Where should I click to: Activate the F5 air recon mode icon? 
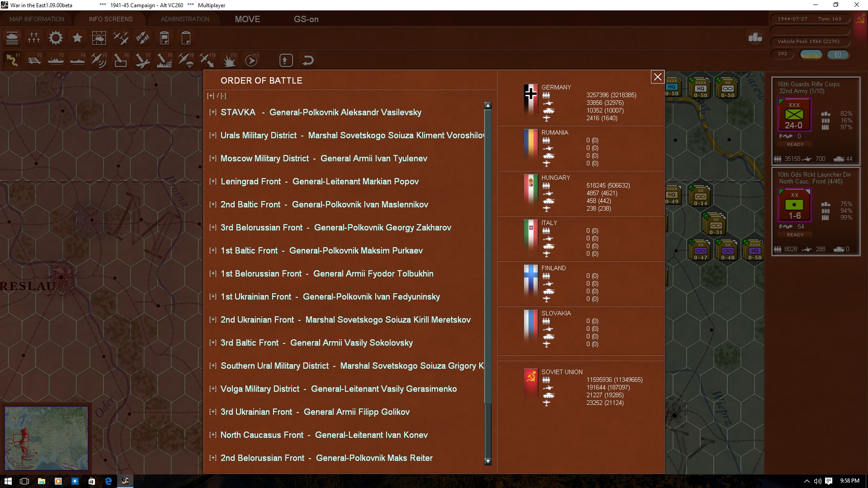99,60
